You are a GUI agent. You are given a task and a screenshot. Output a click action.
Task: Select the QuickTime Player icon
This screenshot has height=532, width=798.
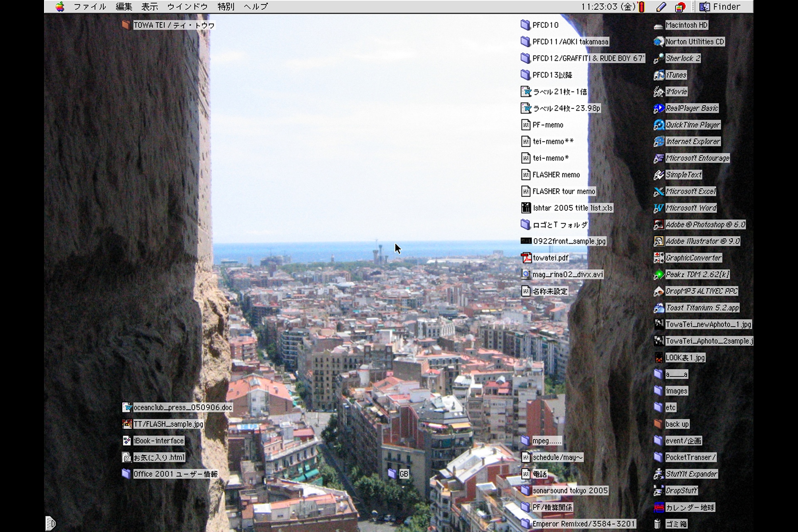point(659,125)
